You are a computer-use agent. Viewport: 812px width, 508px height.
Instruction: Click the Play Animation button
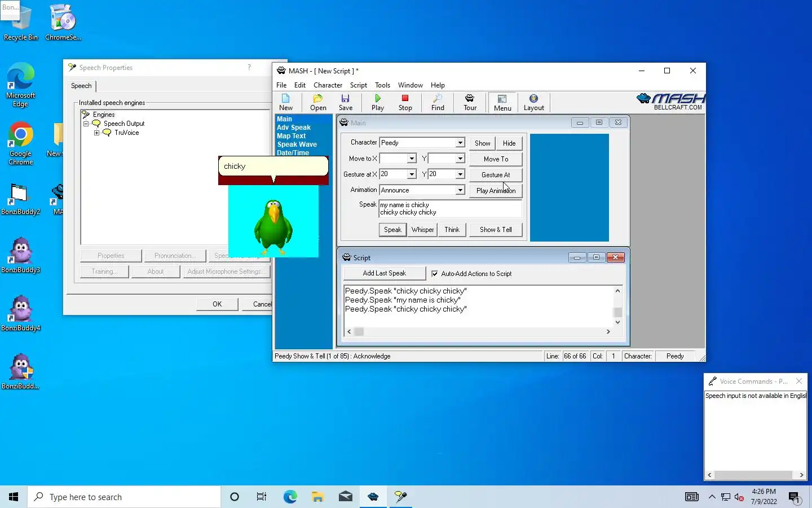(496, 191)
